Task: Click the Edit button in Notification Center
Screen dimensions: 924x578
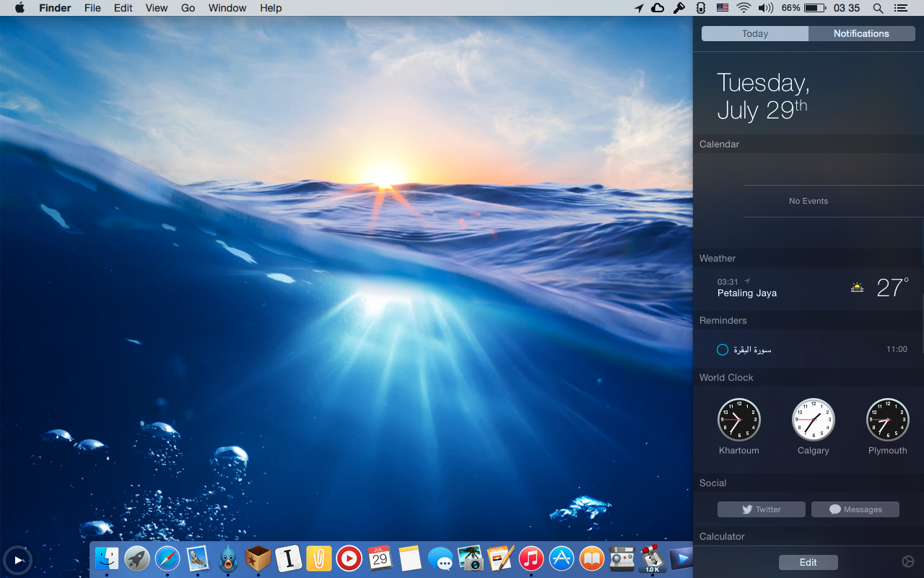Action: 808,562
